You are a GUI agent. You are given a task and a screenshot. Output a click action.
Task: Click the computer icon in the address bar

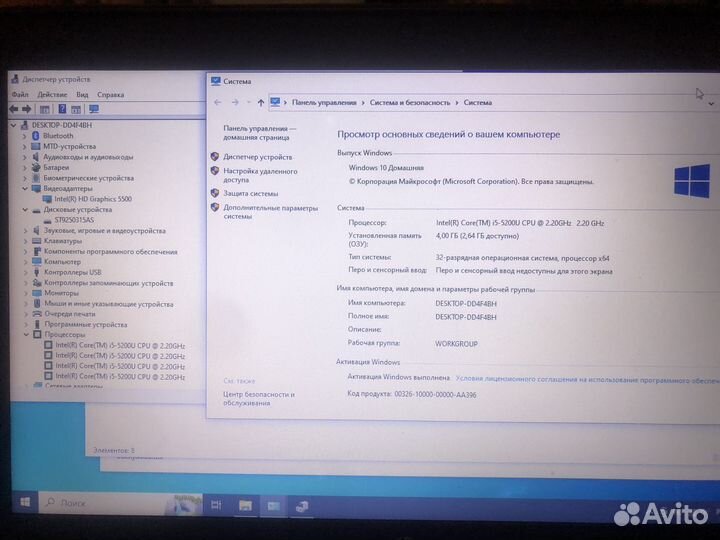tap(275, 102)
